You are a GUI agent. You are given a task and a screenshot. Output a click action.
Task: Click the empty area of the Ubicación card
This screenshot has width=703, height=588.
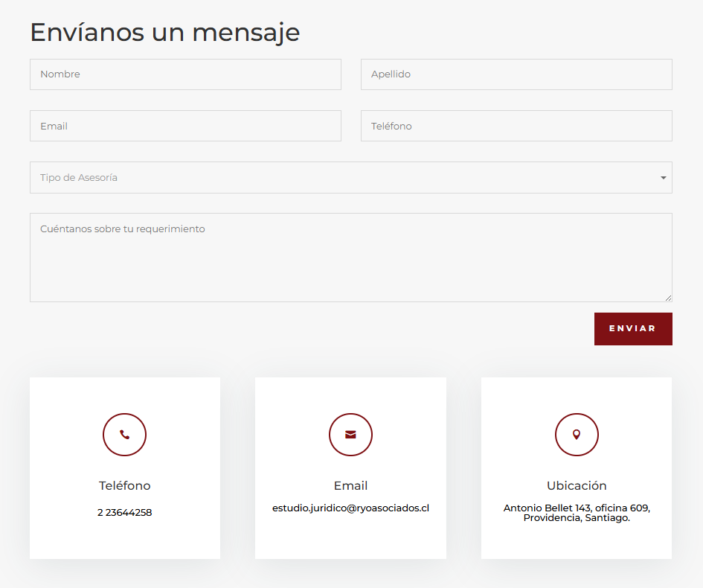[x=577, y=542]
